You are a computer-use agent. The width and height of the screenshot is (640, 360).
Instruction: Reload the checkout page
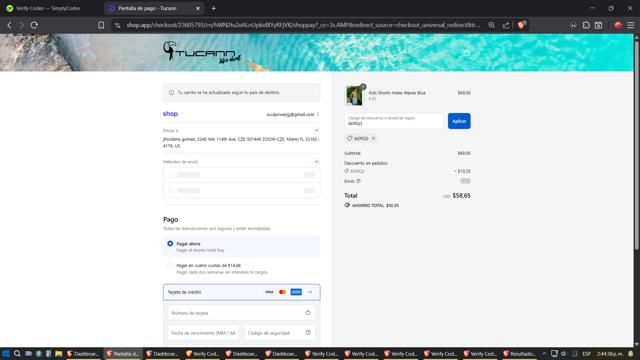(34, 25)
